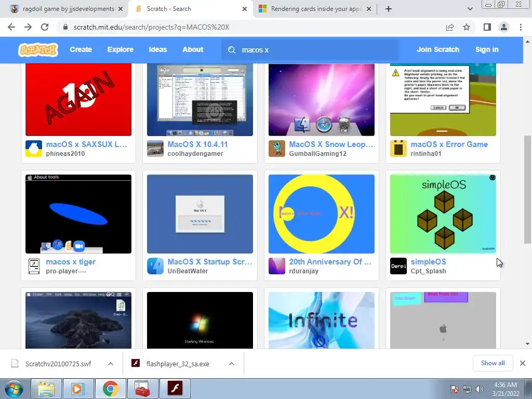
Task: Reload the page
Action: [x=45, y=27]
